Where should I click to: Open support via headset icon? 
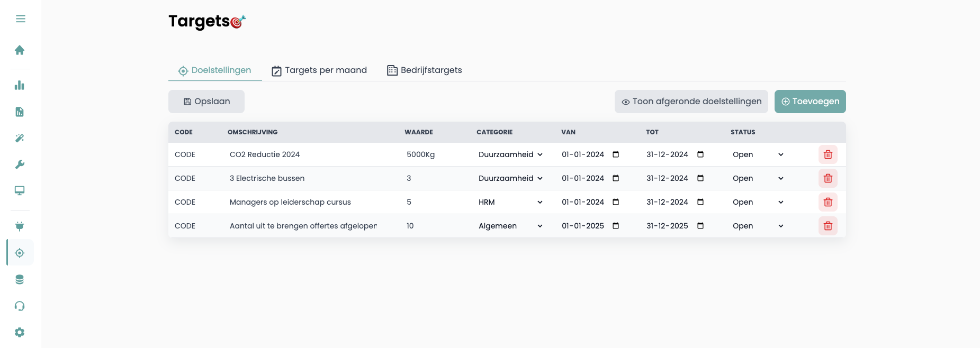point(20,306)
